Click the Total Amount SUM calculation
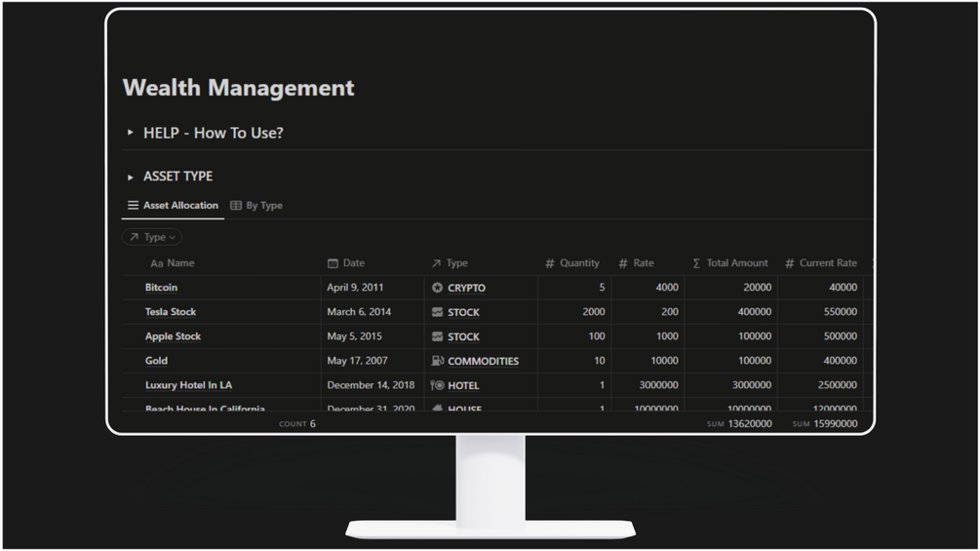 click(739, 423)
